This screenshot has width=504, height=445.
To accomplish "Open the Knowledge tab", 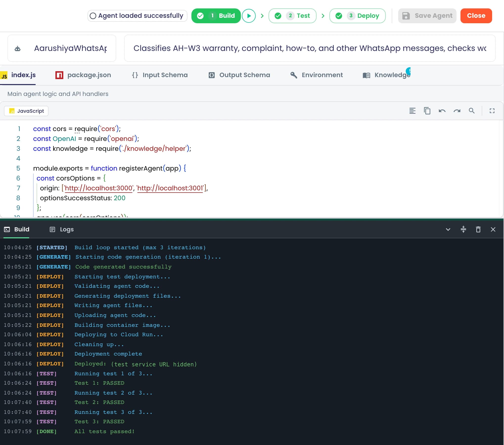I will (387, 75).
